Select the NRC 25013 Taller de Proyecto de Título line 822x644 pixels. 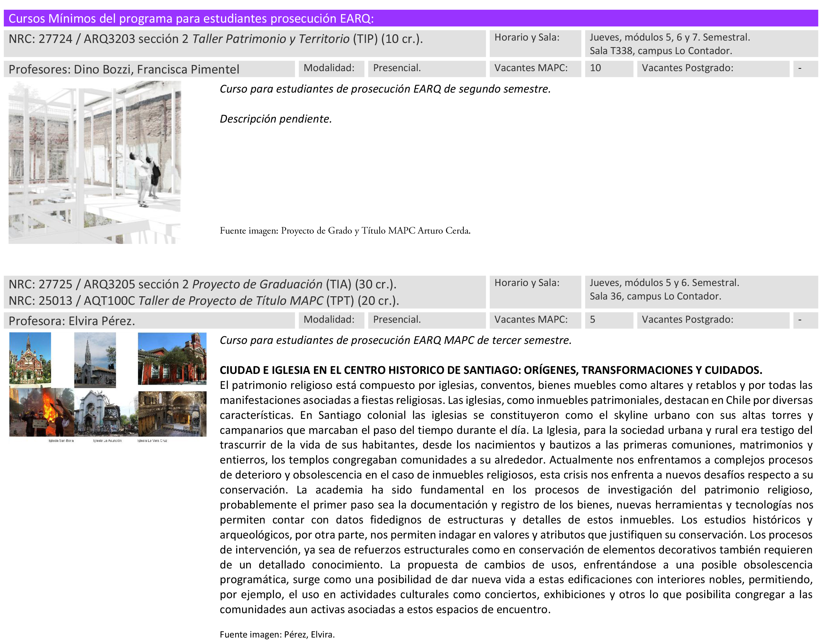pyautogui.click(x=204, y=300)
